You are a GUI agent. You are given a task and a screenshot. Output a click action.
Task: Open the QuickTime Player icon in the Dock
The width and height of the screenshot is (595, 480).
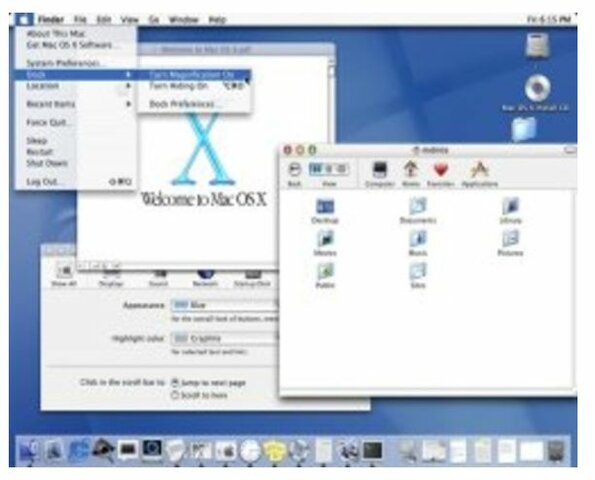(152, 450)
